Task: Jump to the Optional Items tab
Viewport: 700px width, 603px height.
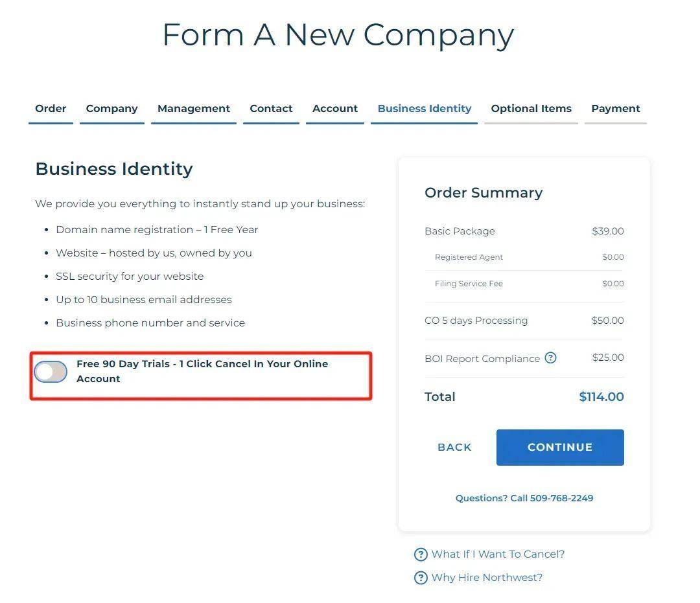Action: point(531,108)
